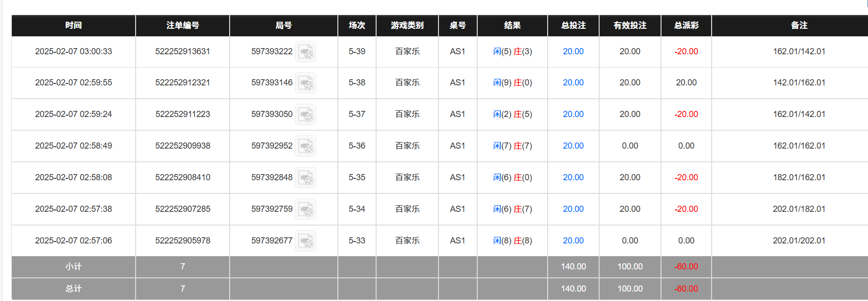Image resolution: width=868 pixels, height=301 pixels.
Task: Open bet details for amount 20.00 in round 5-37
Action: (x=573, y=114)
